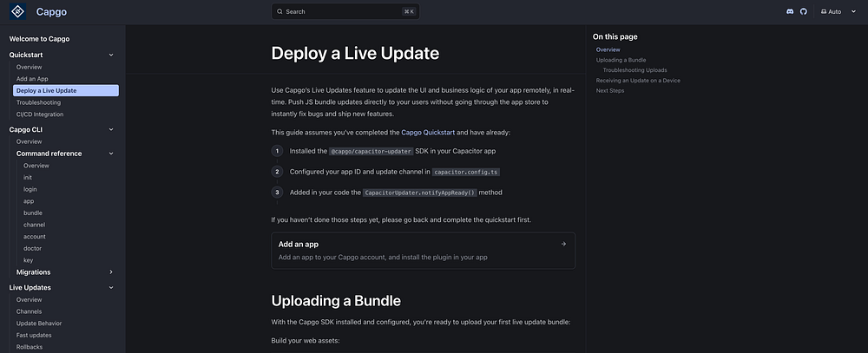
Task: Open the Add an app card
Action: click(x=423, y=251)
